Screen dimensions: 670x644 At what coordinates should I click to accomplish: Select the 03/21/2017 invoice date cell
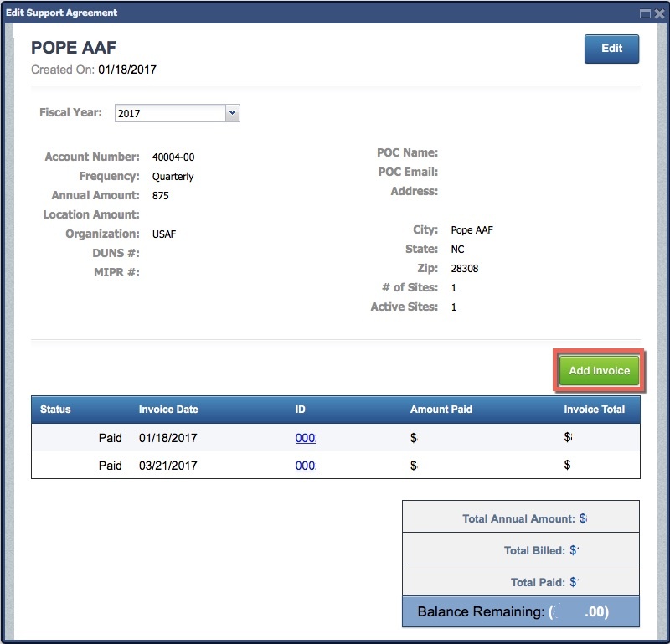pos(167,466)
